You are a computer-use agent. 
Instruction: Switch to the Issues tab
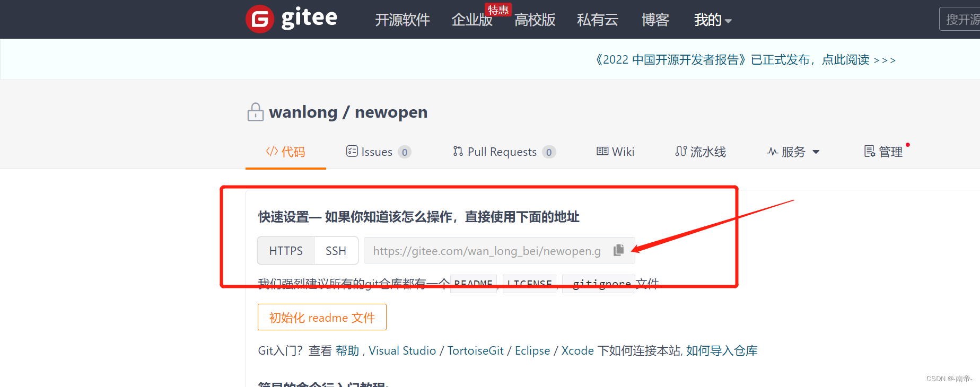(379, 152)
